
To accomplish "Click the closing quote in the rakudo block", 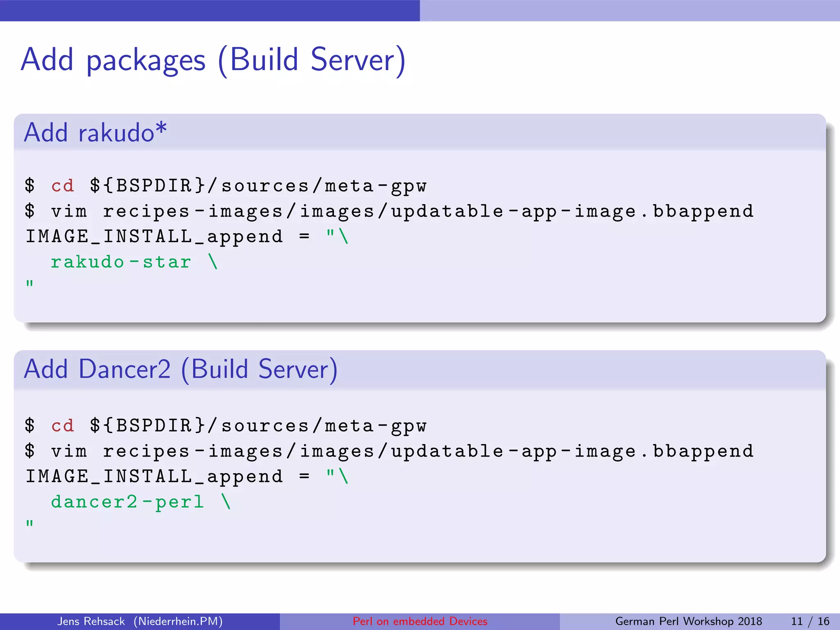I will click(30, 283).
